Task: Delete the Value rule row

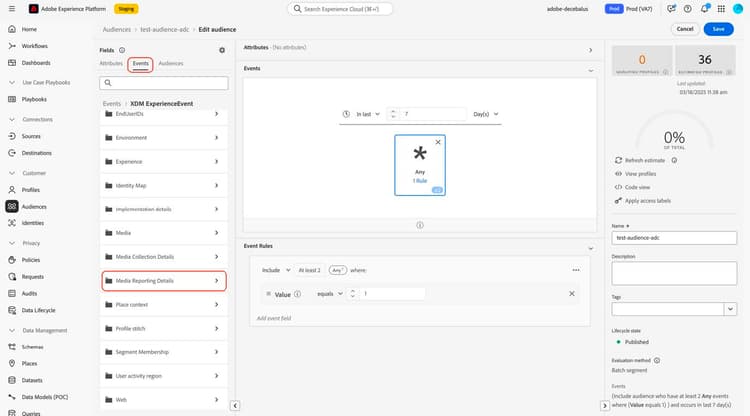Action: tap(572, 294)
